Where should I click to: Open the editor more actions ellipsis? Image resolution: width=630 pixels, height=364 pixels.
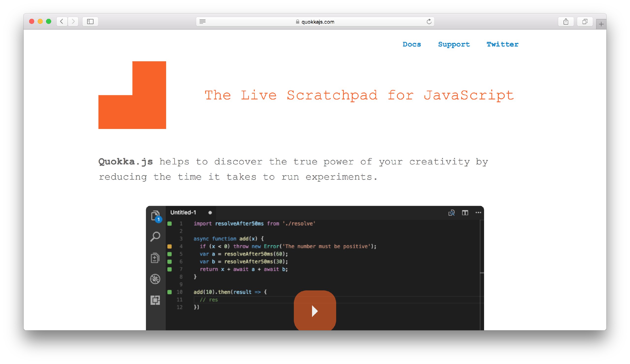tap(478, 212)
